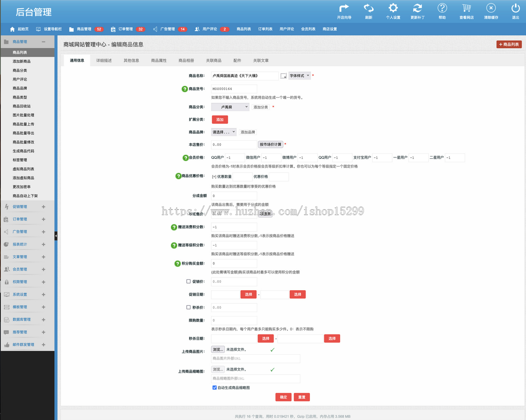The image size is (526, 420).
Task: Click the 开店向导 arrow icon
Action: (344, 8)
